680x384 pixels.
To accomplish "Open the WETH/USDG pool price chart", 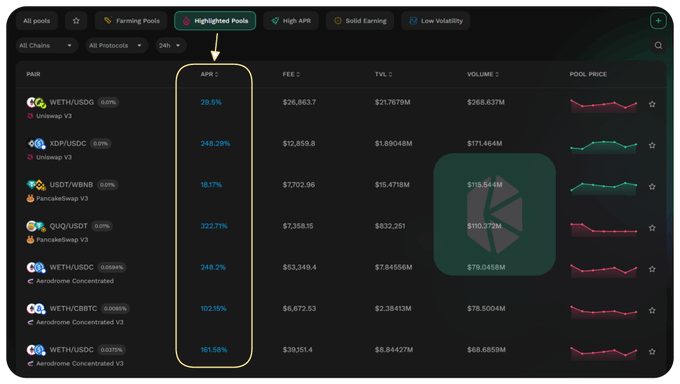I will (603, 105).
